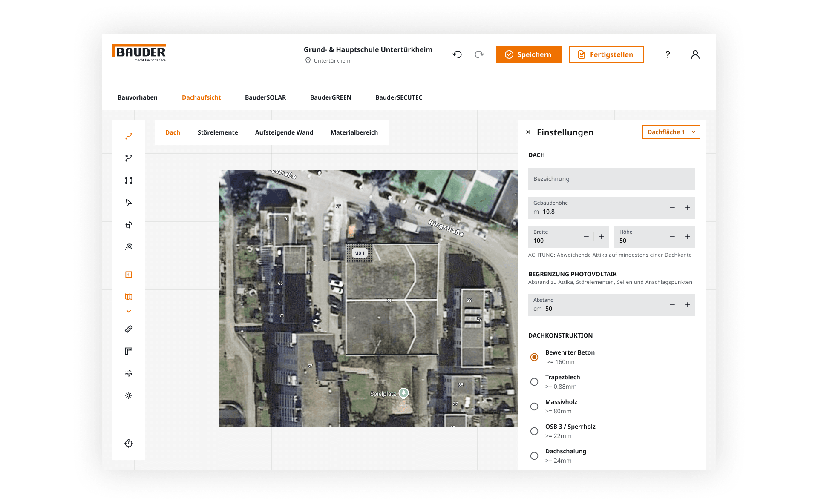Click Fertigstellen button
Viewport: 818px width, 504px height.
pyautogui.click(x=606, y=54)
